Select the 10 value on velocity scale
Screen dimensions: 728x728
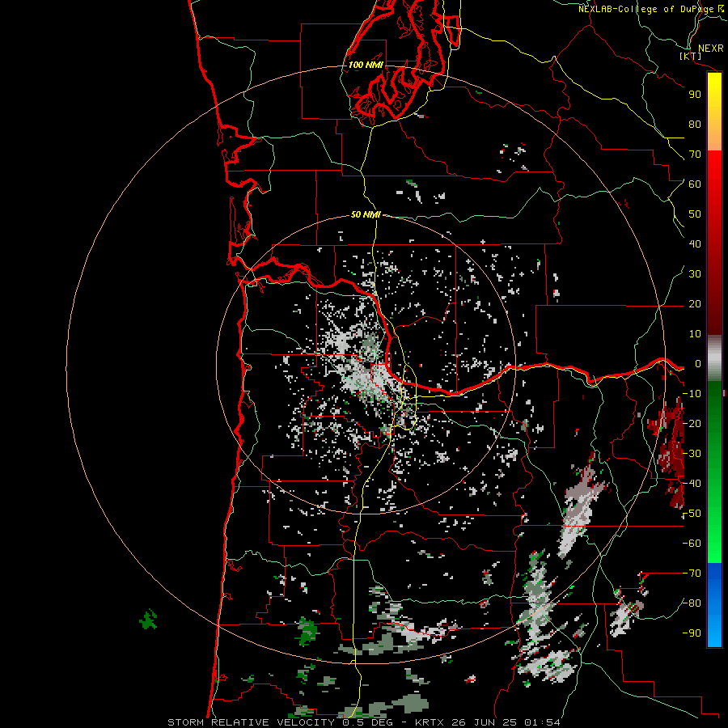click(x=695, y=334)
